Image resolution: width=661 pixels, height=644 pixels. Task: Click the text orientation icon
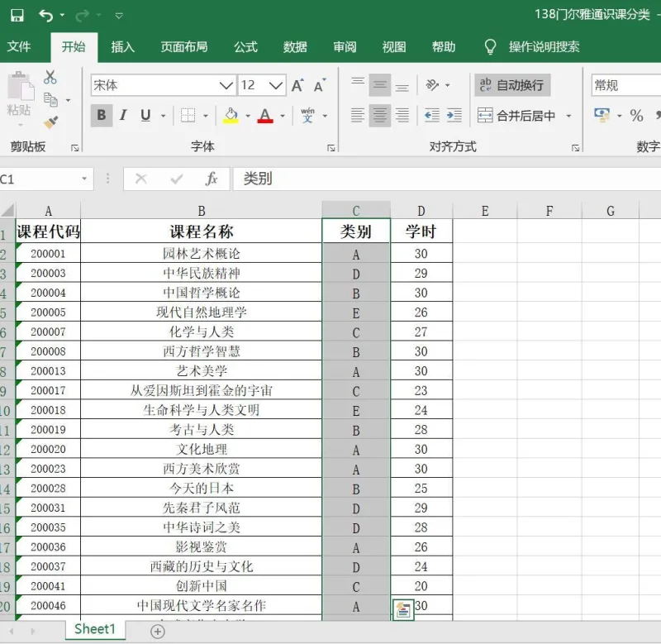tap(432, 85)
